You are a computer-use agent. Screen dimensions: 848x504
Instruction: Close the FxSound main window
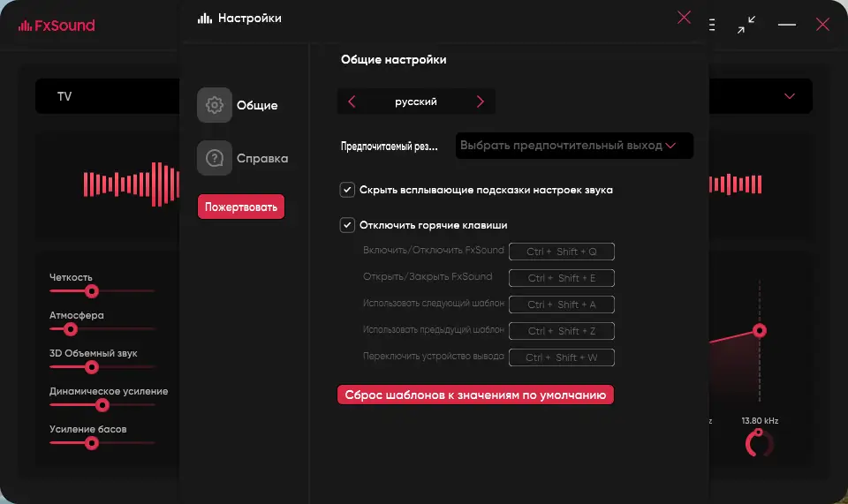[x=822, y=25]
